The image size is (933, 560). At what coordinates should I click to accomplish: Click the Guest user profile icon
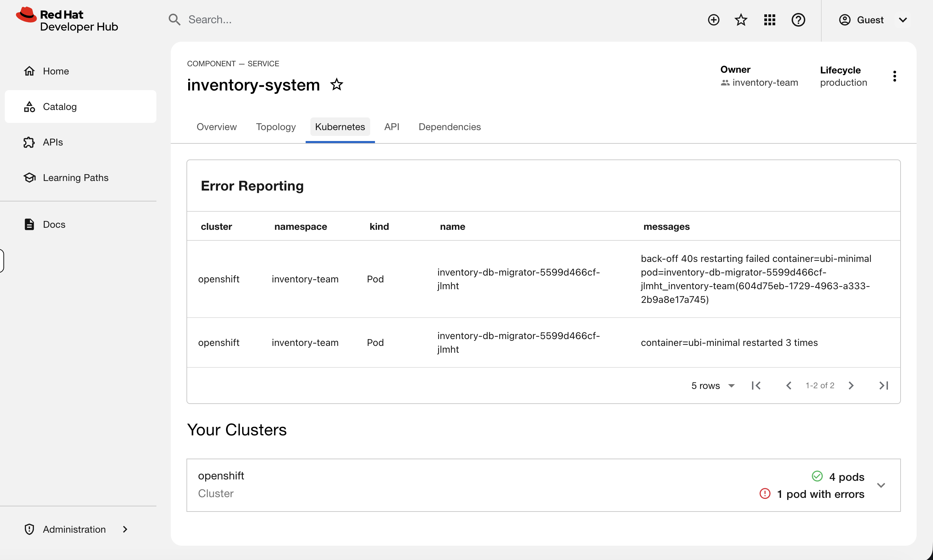point(845,19)
